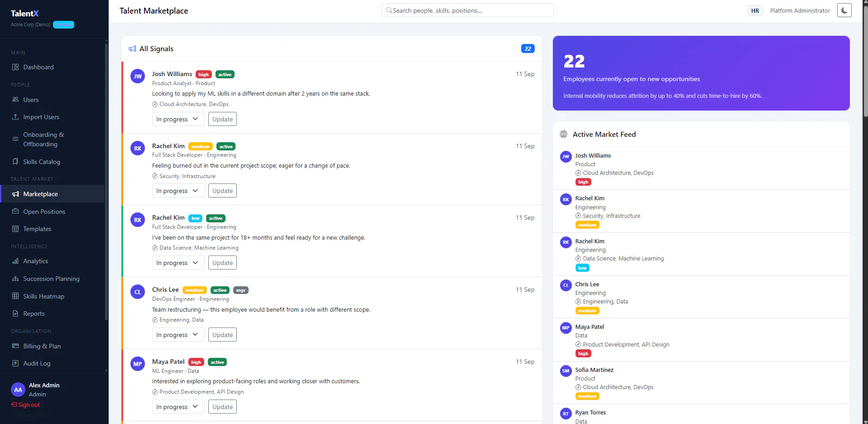Open the Audit Log page
The width and height of the screenshot is (868, 424).
52,363
